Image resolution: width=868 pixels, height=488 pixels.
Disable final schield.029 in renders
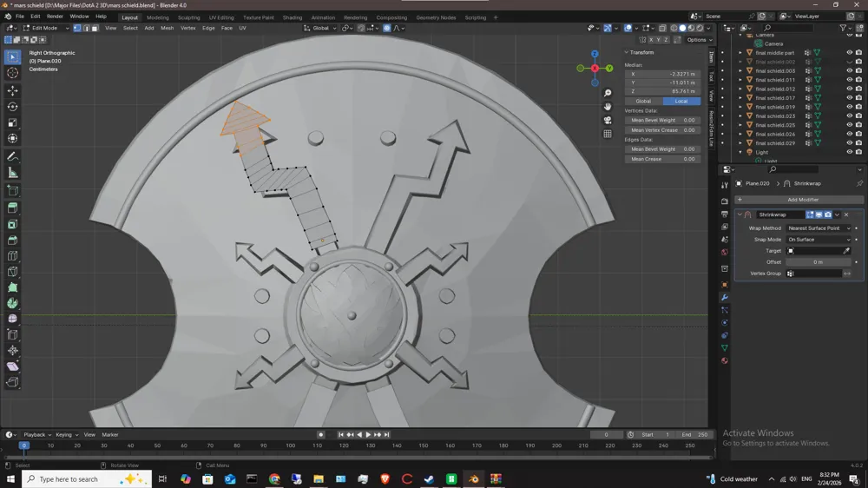click(858, 143)
